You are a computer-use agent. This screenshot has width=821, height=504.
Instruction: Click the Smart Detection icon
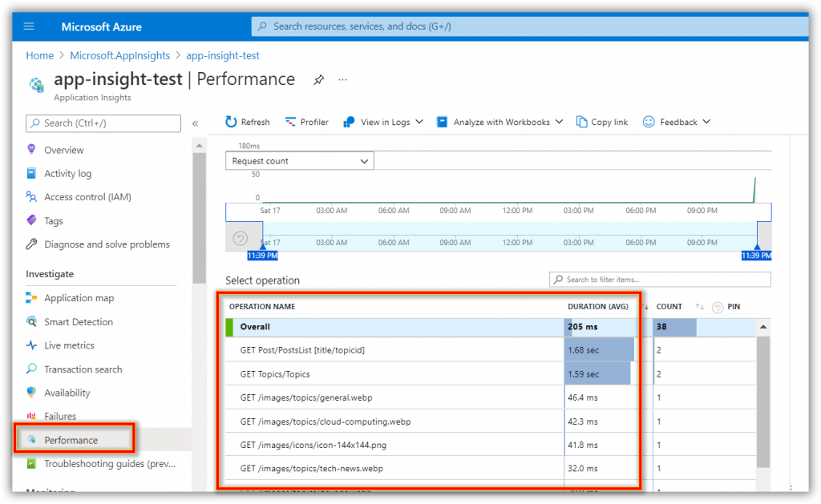[31, 321]
